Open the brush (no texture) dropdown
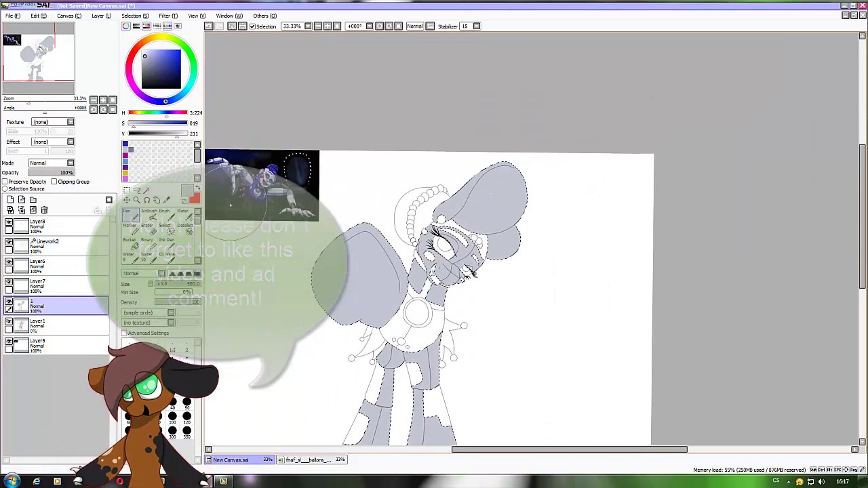Viewport: 868px width, 488px height. tap(148, 323)
